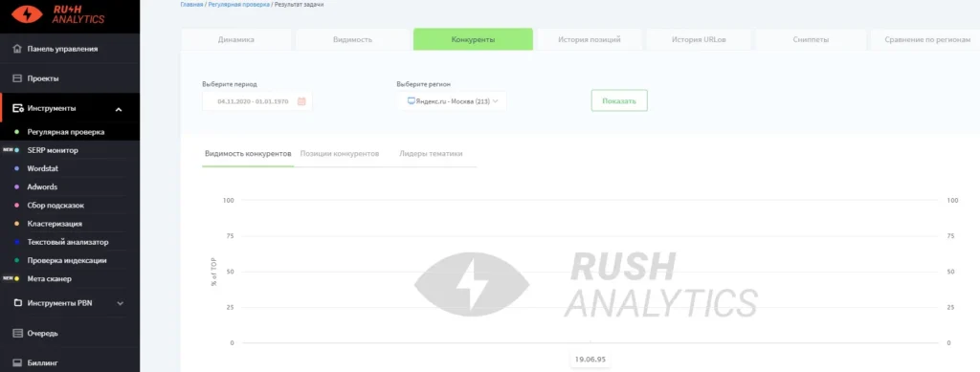Open Очередь menu item
980x372 pixels.
[x=43, y=334]
